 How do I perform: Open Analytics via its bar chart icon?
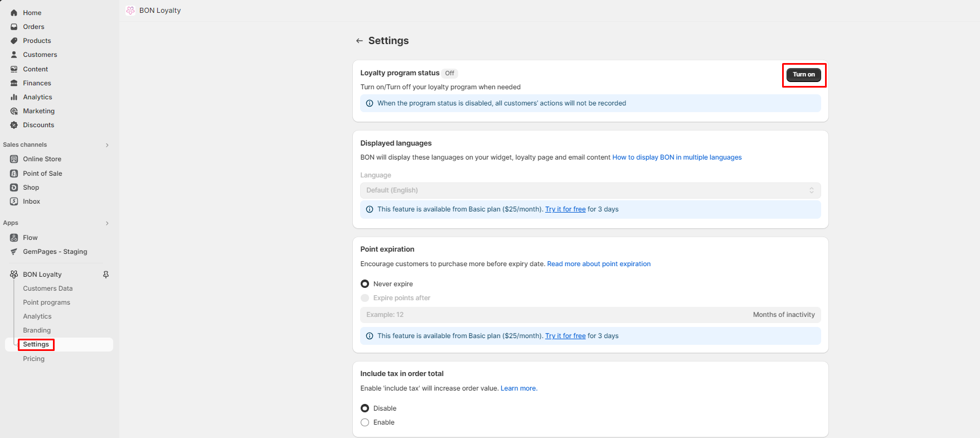pyautogui.click(x=14, y=97)
